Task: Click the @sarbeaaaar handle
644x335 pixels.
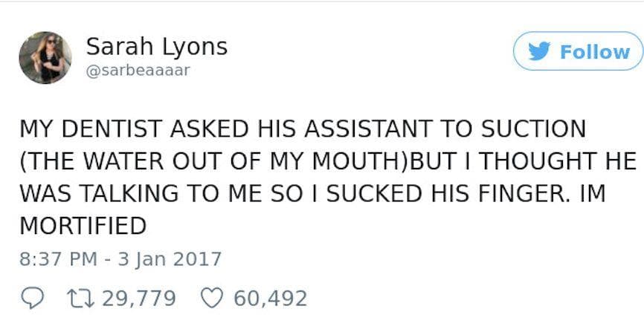Action: tap(138, 71)
